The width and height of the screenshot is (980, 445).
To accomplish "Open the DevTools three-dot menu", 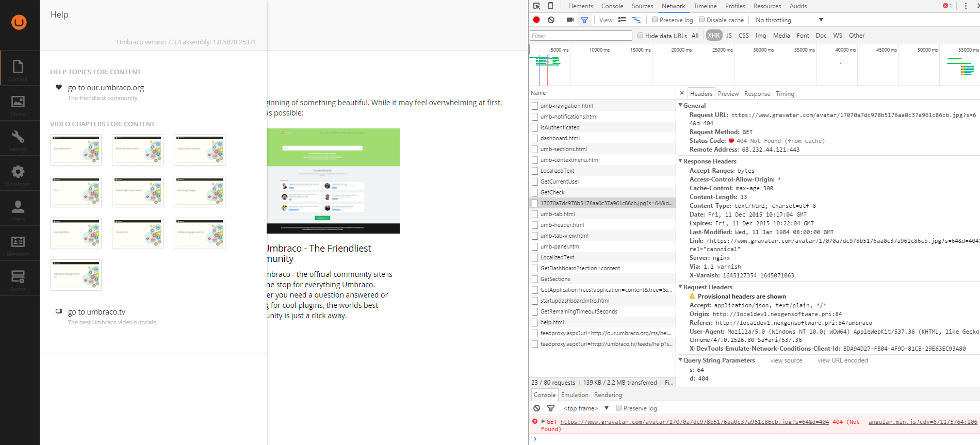I will pyautogui.click(x=966, y=6).
